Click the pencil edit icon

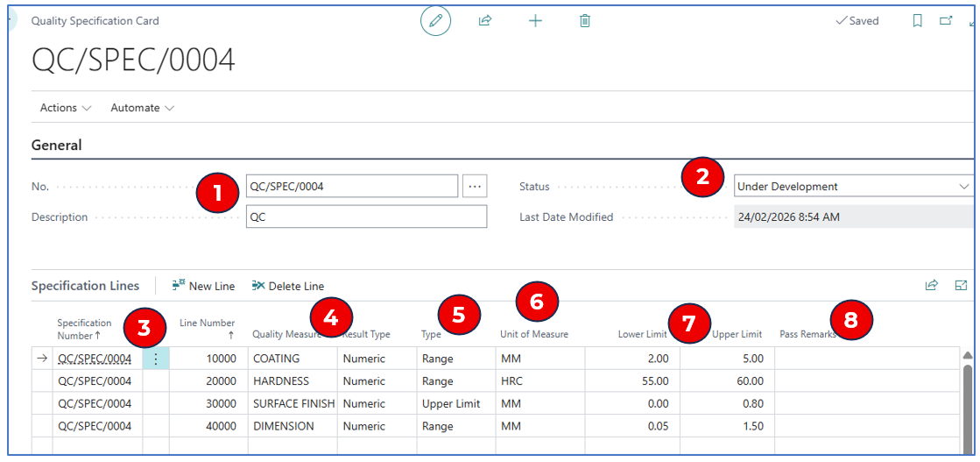point(435,20)
